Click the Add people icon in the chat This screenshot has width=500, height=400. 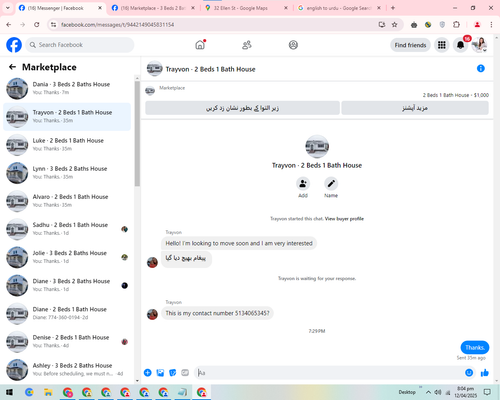[303, 184]
